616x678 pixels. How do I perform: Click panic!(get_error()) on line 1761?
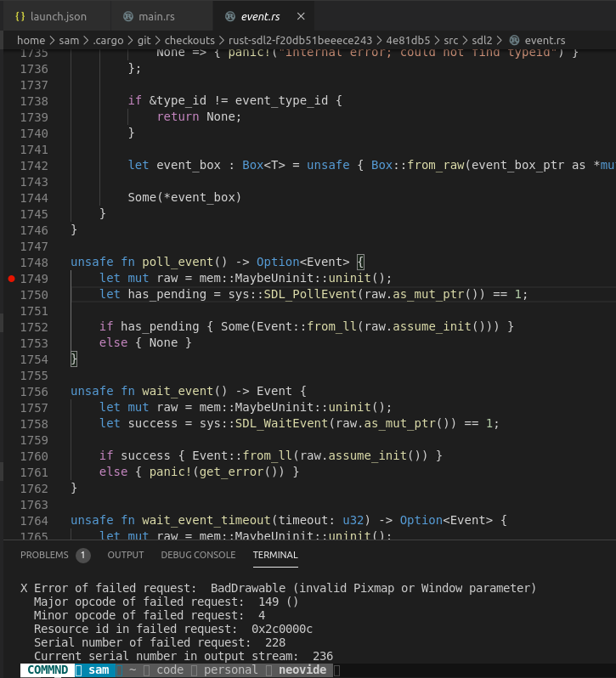pos(217,472)
